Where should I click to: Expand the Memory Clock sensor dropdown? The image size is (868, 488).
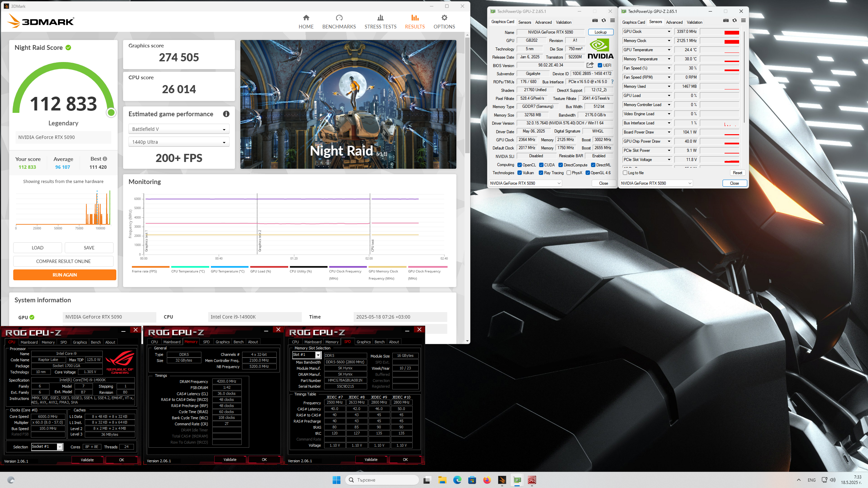tap(669, 41)
